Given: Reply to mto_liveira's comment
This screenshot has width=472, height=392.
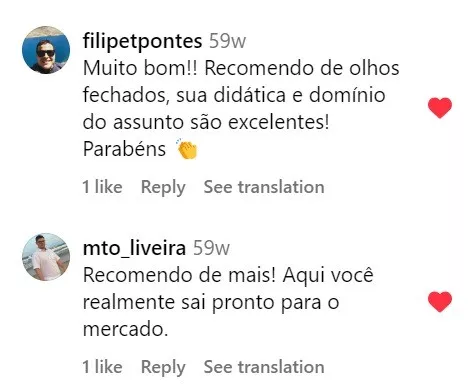Looking at the screenshot, I should click(163, 367).
